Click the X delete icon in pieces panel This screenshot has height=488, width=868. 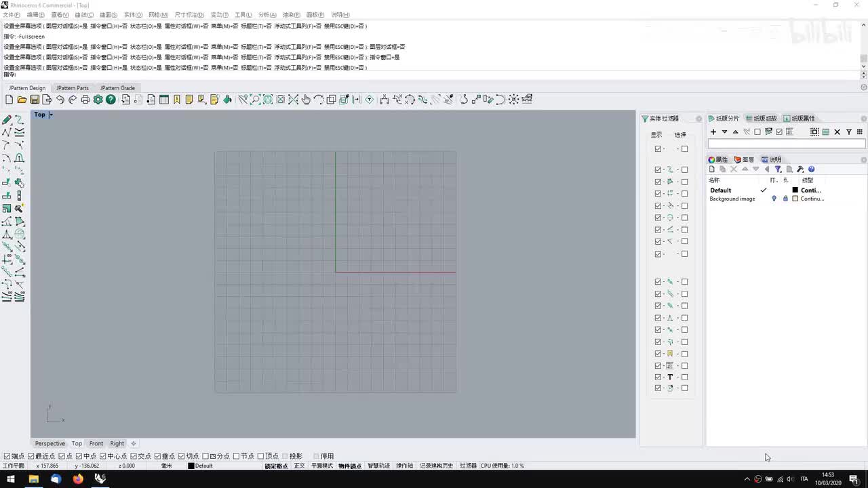837,131
